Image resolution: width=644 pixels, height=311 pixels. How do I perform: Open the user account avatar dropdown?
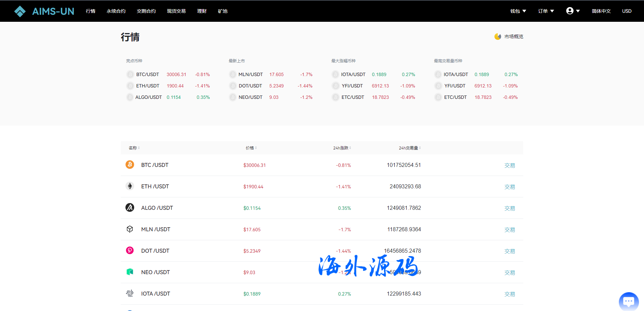coord(573,11)
